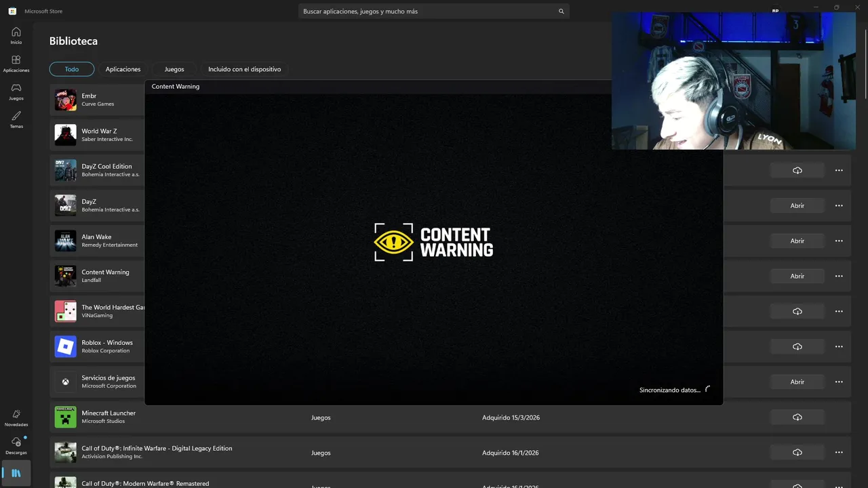Click Microsoft Store logo in title bar
The width and height of the screenshot is (868, 488).
(x=12, y=11)
